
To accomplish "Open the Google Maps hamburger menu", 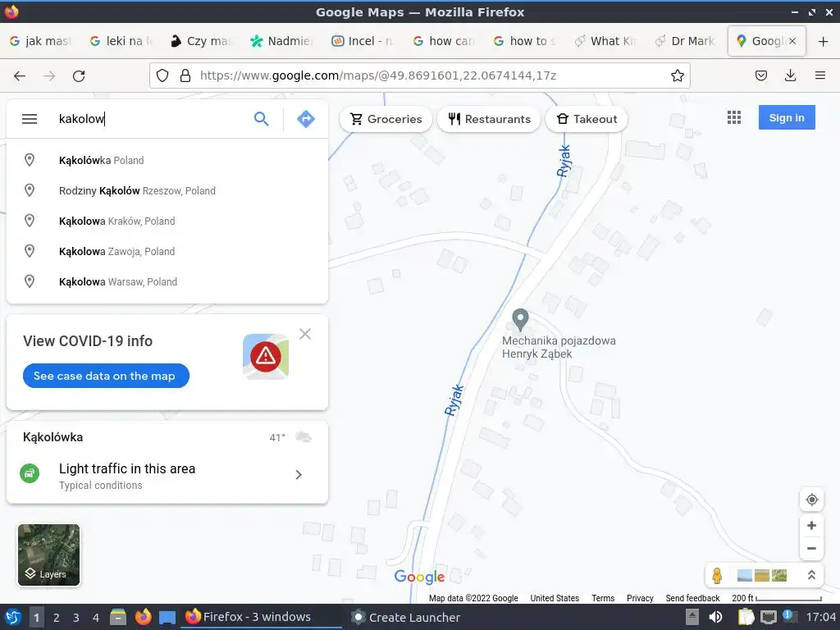I will click(30, 119).
